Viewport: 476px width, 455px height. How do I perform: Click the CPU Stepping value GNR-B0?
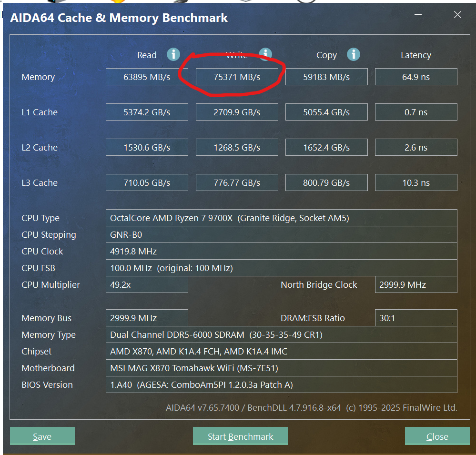(282, 234)
